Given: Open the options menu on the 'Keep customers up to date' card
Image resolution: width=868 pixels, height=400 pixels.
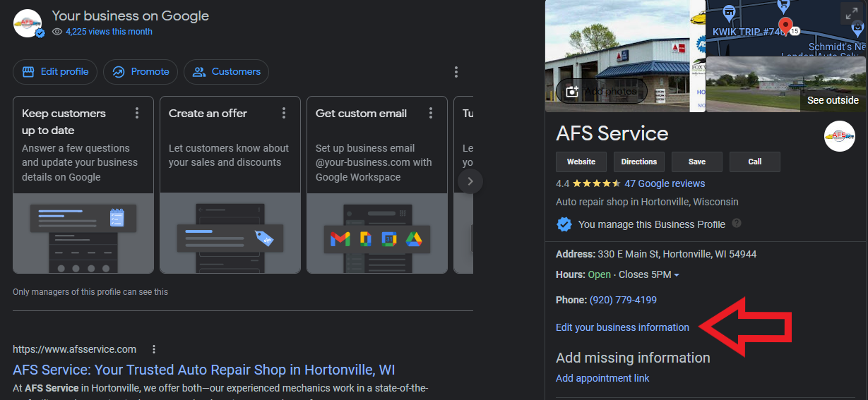Looking at the screenshot, I should [137, 113].
